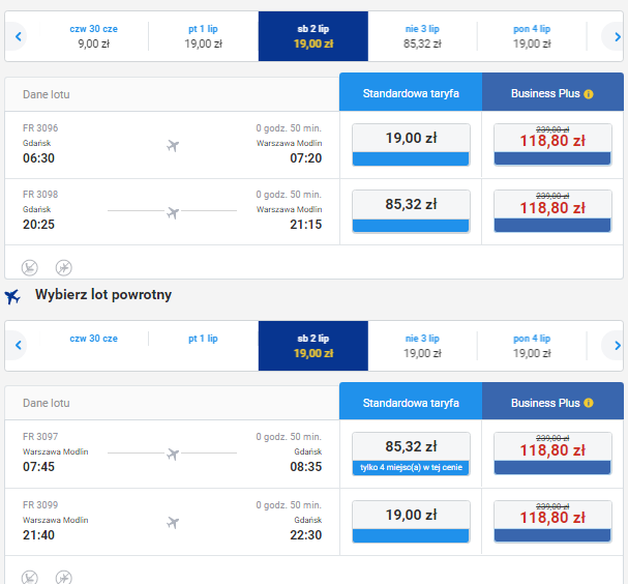Image resolution: width=628 pixels, height=584 pixels.
Task: Click the Business Plus info icon in return header
Action: click(589, 403)
